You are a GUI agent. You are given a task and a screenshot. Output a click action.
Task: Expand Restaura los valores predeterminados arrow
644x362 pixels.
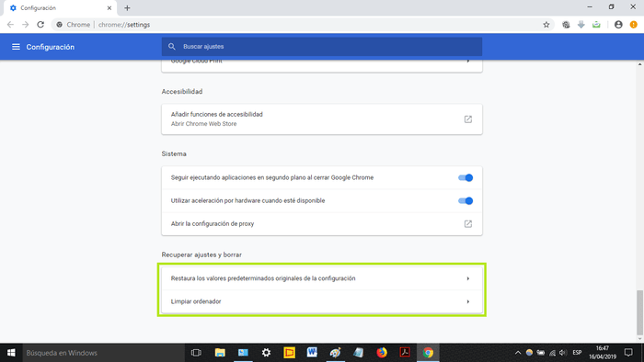click(467, 278)
